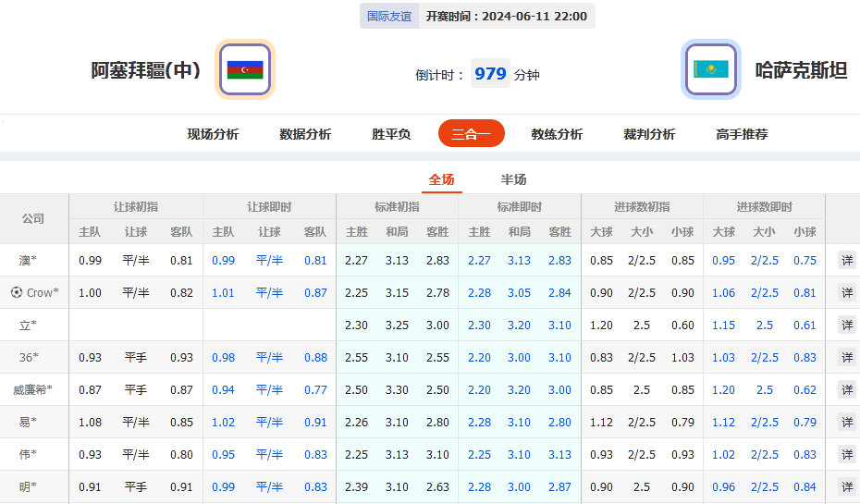Open 详 details icon for 澳* row
The image size is (860, 504).
(846, 261)
